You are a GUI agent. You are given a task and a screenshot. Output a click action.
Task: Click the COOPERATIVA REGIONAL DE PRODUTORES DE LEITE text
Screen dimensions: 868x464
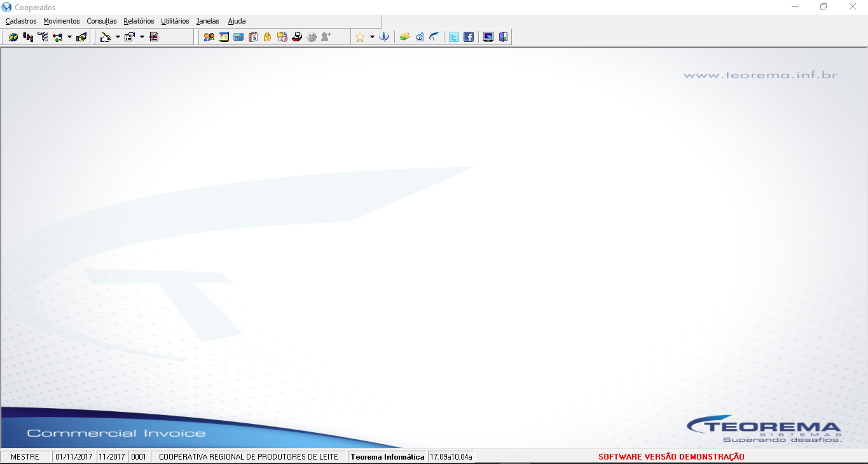click(249, 456)
